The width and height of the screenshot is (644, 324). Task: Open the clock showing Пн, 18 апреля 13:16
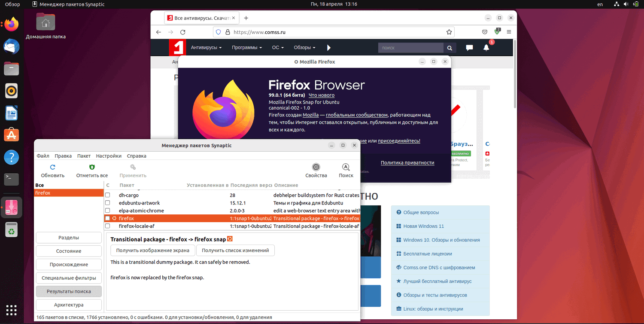[334, 4]
